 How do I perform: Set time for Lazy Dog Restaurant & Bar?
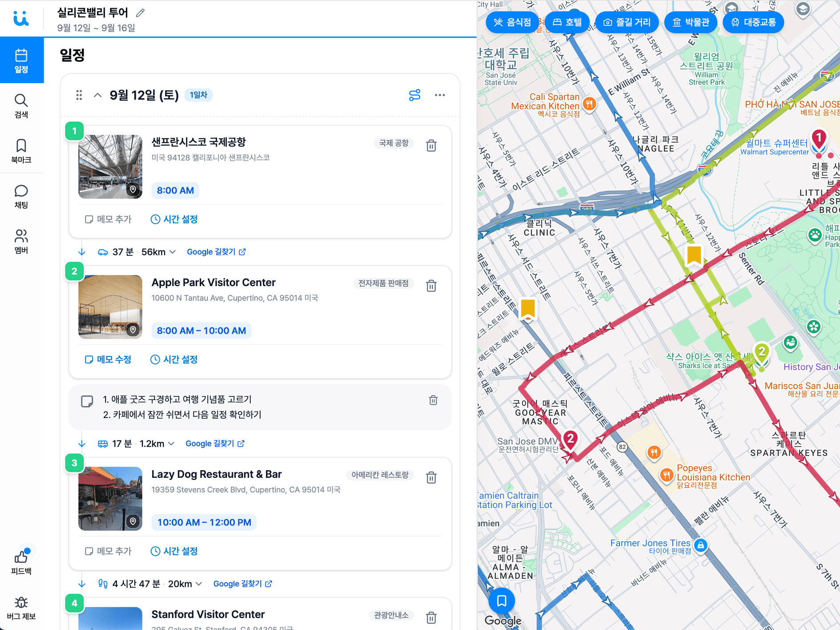pyautogui.click(x=174, y=551)
